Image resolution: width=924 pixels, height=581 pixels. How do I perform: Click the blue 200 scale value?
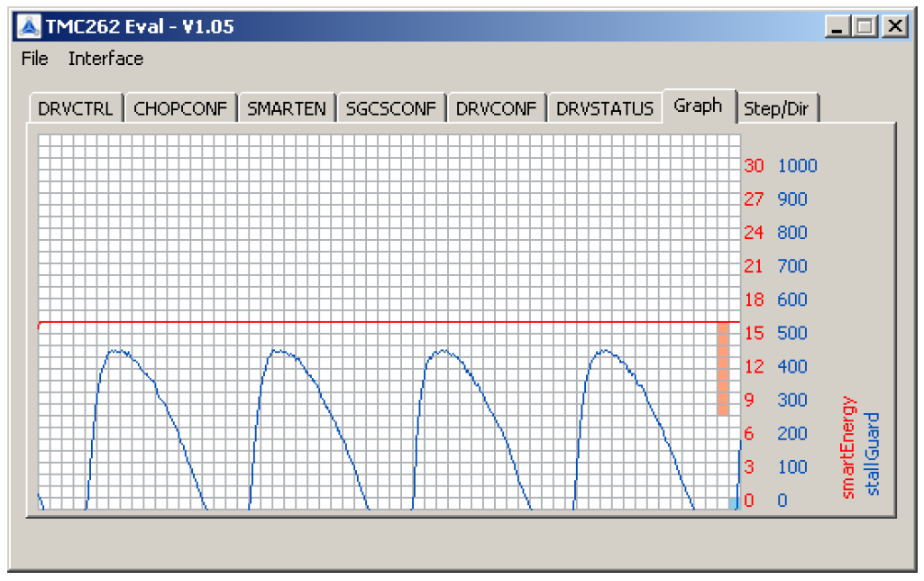pyautogui.click(x=792, y=434)
